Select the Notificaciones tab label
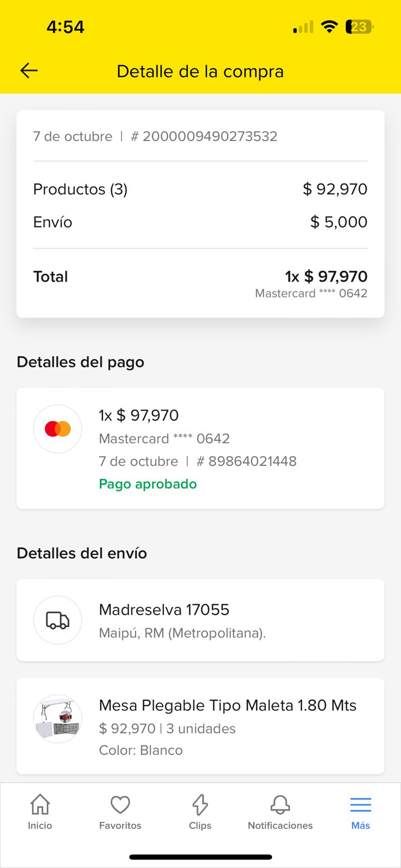The width and height of the screenshot is (401, 868). pyautogui.click(x=280, y=826)
